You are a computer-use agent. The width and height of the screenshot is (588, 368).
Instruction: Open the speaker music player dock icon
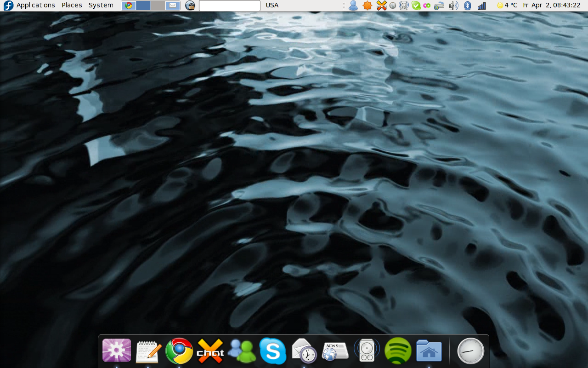click(x=367, y=351)
